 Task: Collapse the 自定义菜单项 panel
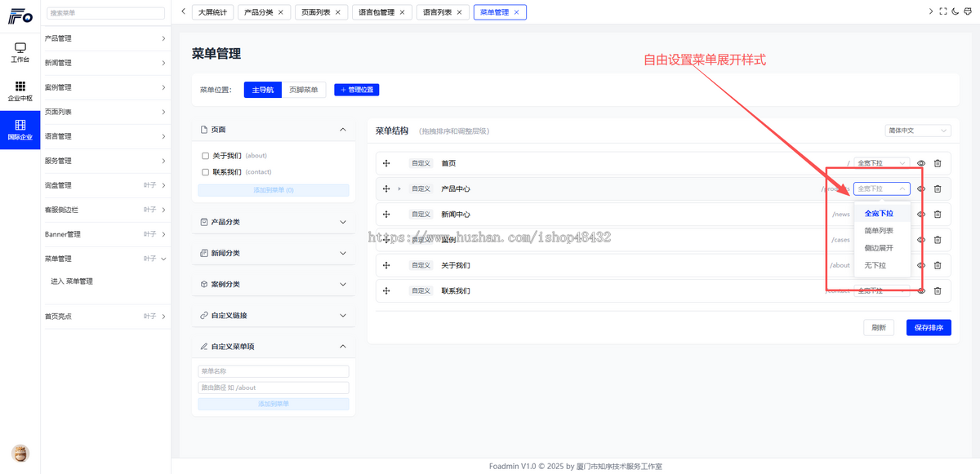(x=343, y=346)
